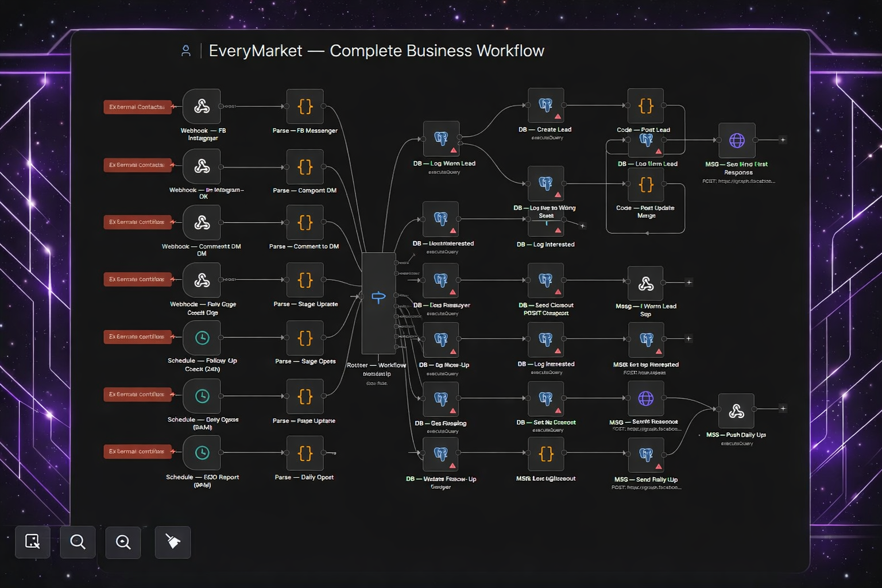Open the Parse — Daily Report code node
Viewport: 882px width, 588px height.
click(x=304, y=452)
